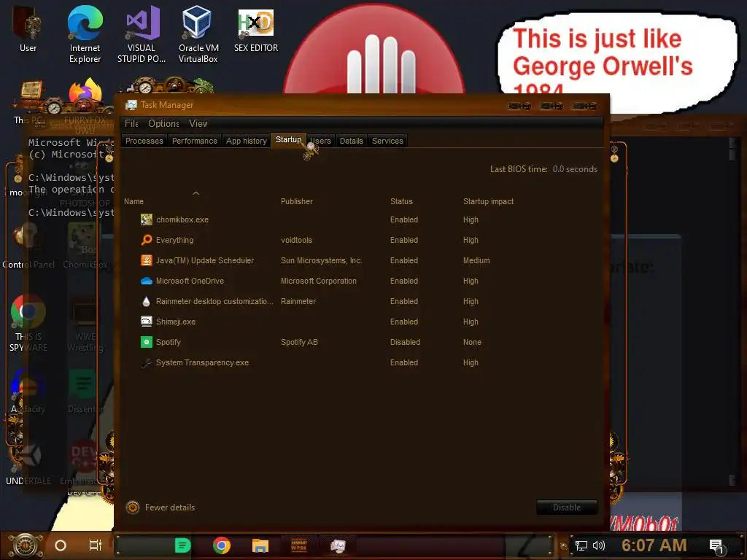Open the User desktop icon

coord(28,29)
